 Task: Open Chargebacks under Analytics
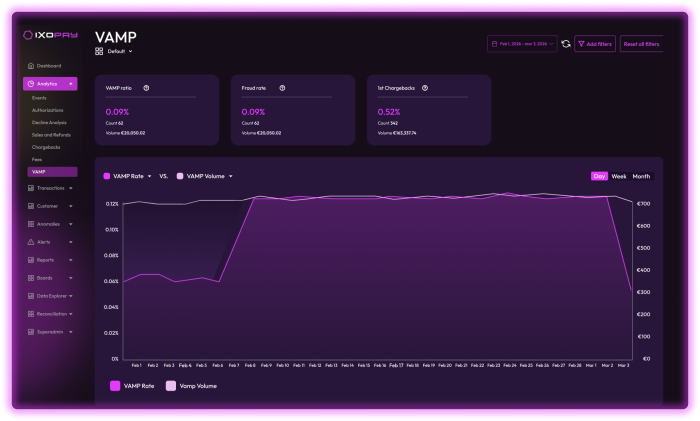pyautogui.click(x=46, y=147)
